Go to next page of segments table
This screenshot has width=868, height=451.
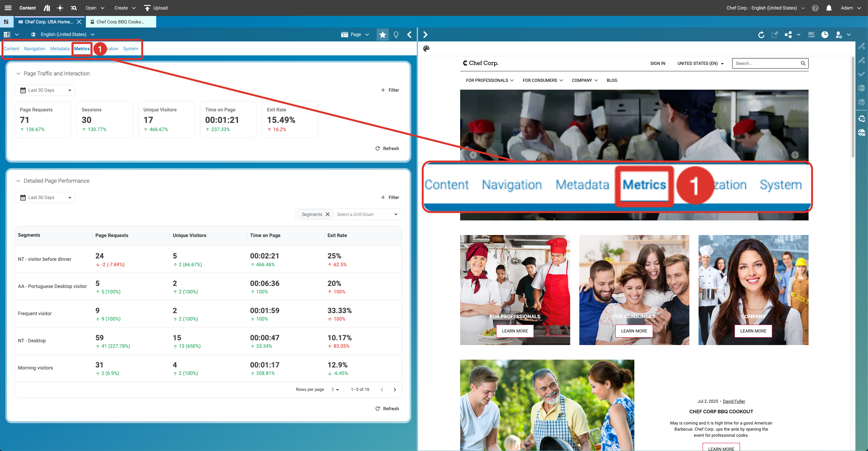click(395, 390)
